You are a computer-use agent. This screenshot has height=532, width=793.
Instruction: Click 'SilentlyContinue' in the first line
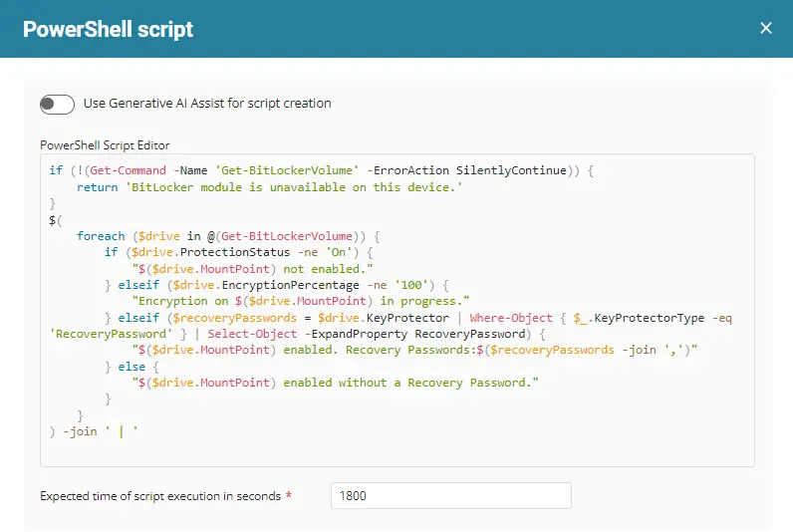[x=511, y=170]
